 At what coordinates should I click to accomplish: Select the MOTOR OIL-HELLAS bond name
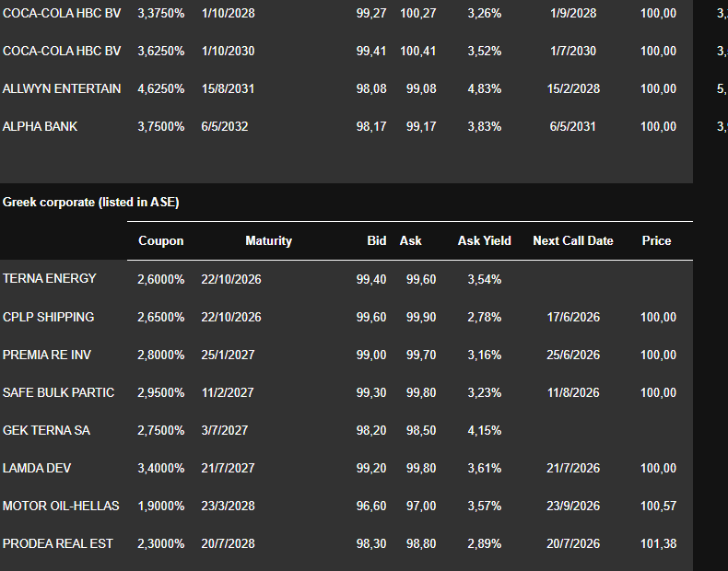coord(61,506)
